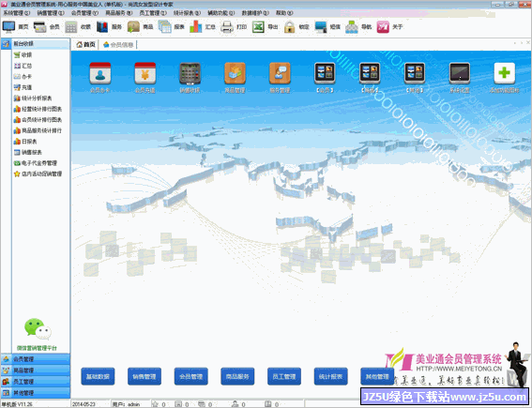Expand the 会员管理 sidebar section
The width and height of the screenshot is (532, 408).
36,359
